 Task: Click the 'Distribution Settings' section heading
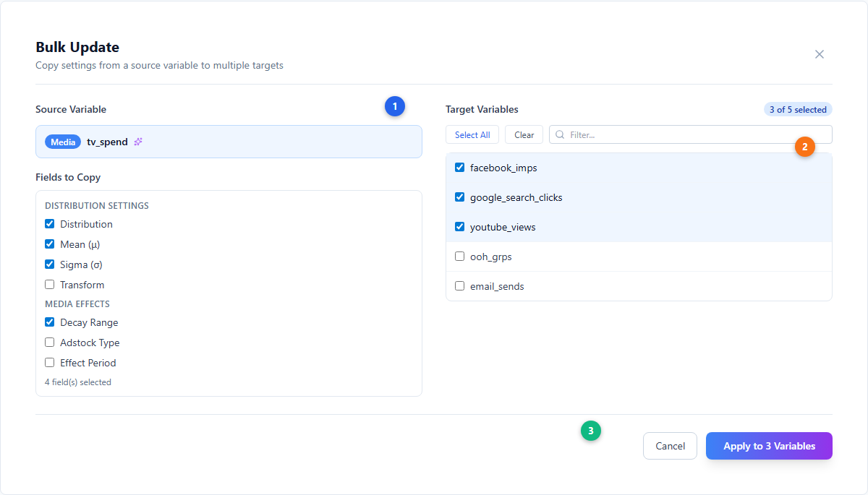click(97, 206)
